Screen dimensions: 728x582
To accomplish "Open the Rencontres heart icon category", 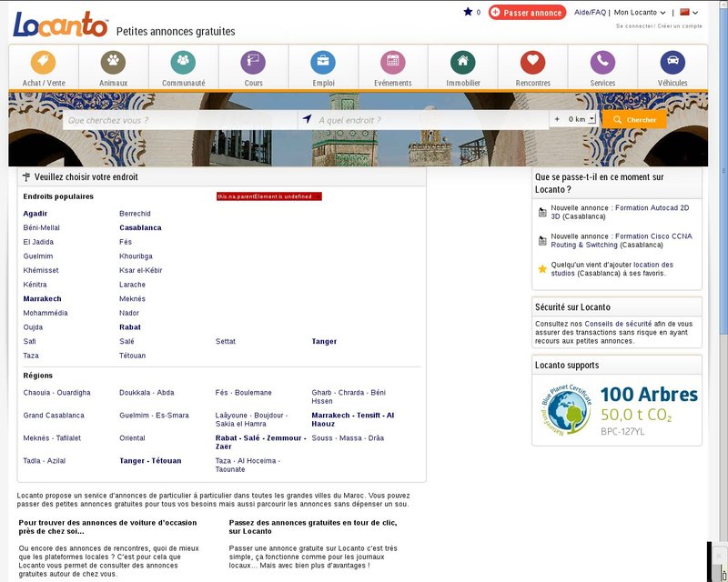I will pos(532,63).
